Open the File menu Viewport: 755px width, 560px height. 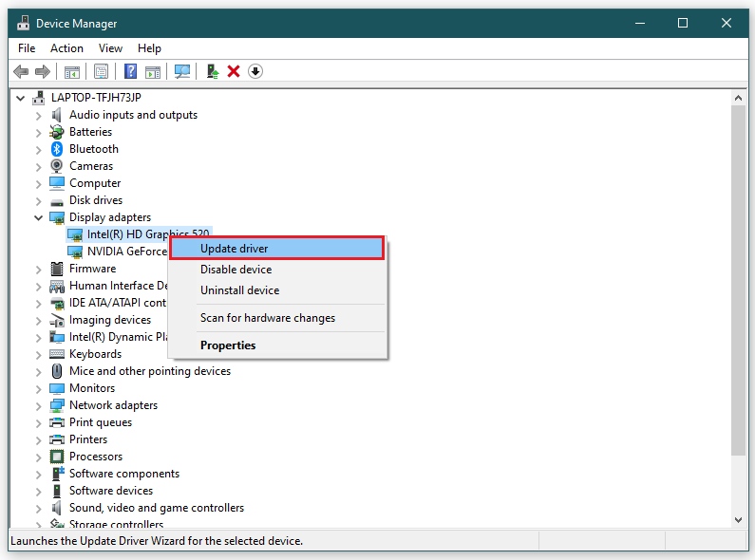27,48
